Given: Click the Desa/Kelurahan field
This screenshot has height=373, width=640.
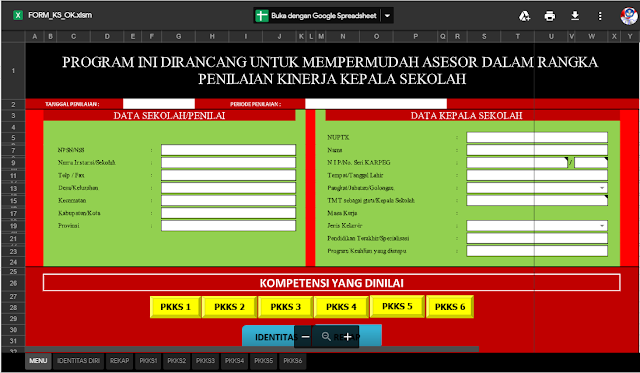Looking at the screenshot, I should pyautogui.click(x=228, y=188).
